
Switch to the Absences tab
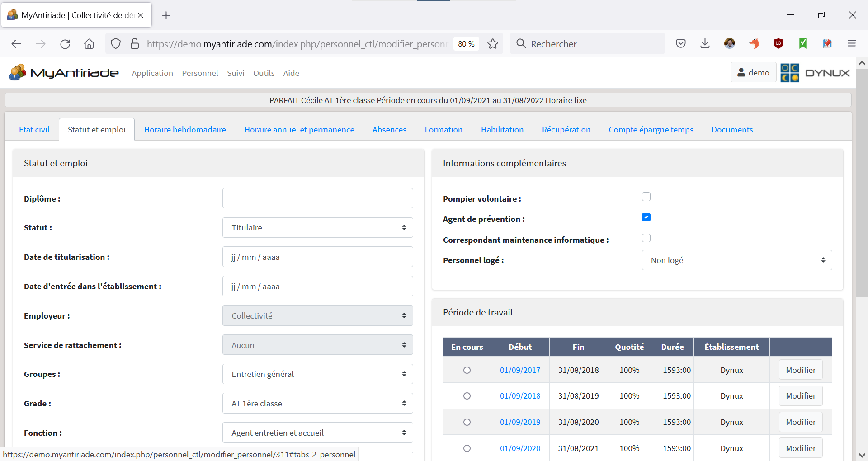pos(389,130)
